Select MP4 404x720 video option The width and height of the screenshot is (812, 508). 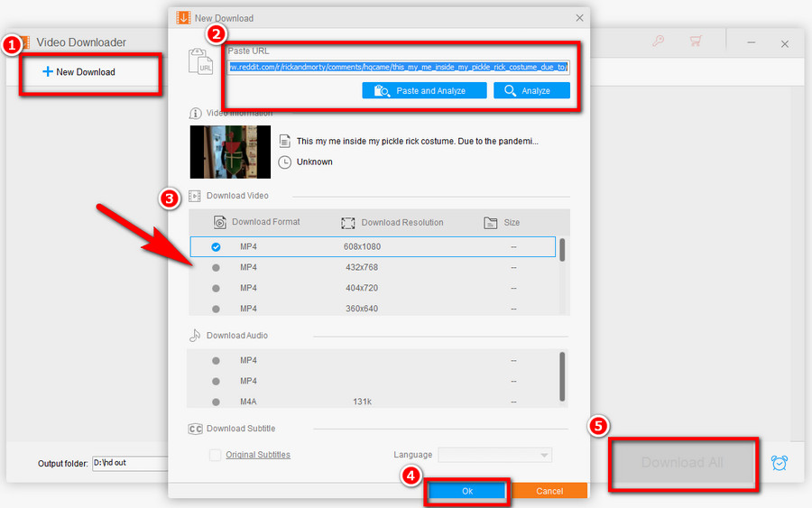coord(373,288)
